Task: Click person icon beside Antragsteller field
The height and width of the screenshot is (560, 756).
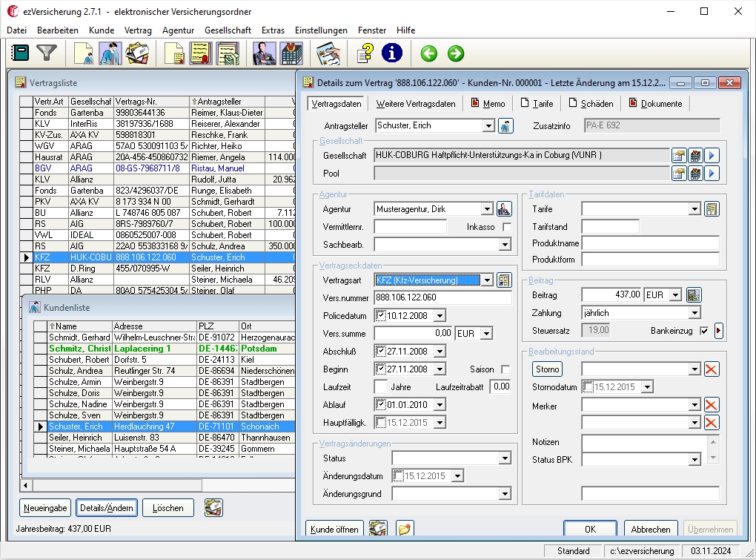Action: tap(505, 126)
